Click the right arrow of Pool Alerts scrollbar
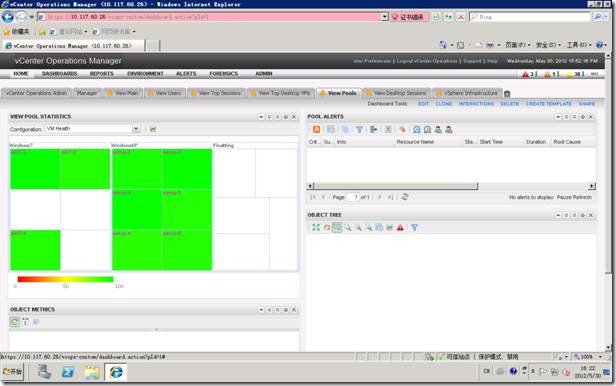 (592, 186)
